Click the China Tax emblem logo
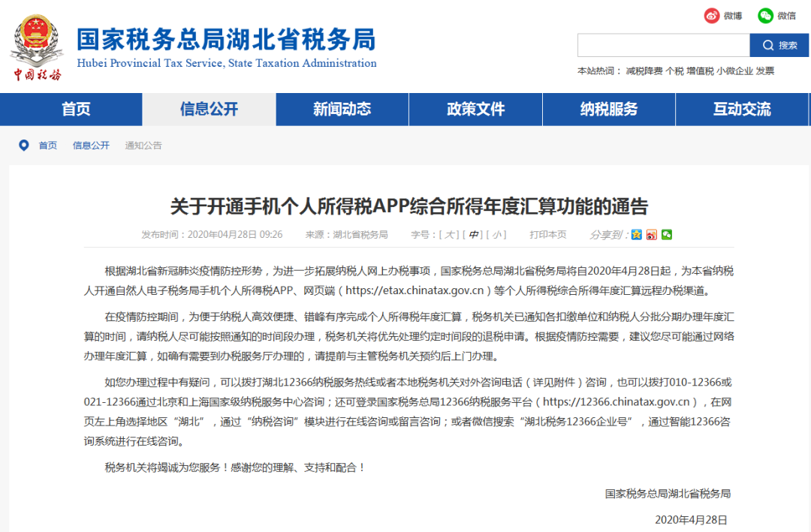Image resolution: width=811 pixels, height=532 pixels. [x=36, y=47]
